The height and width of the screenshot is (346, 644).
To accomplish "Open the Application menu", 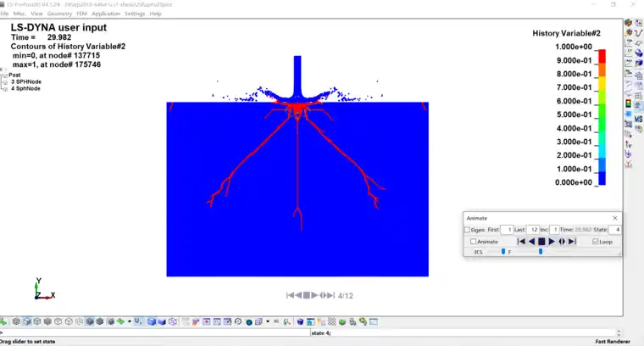I will pos(106,14).
